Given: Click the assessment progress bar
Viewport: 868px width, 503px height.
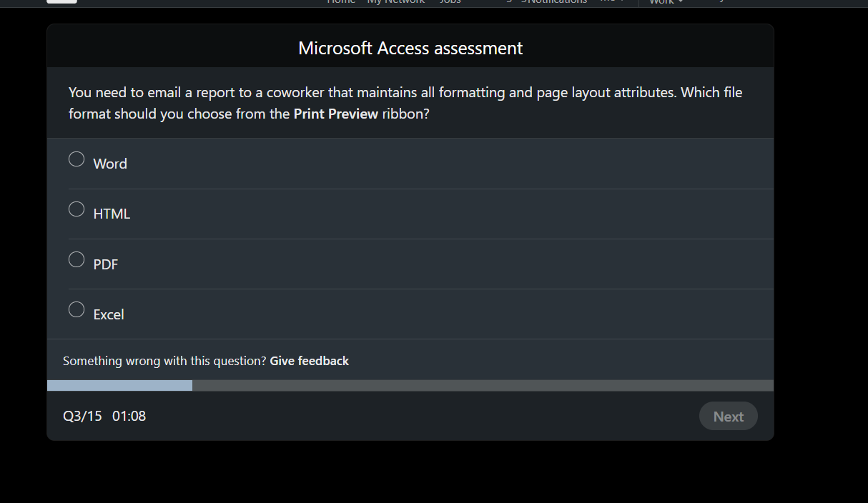Looking at the screenshot, I should 410,385.
